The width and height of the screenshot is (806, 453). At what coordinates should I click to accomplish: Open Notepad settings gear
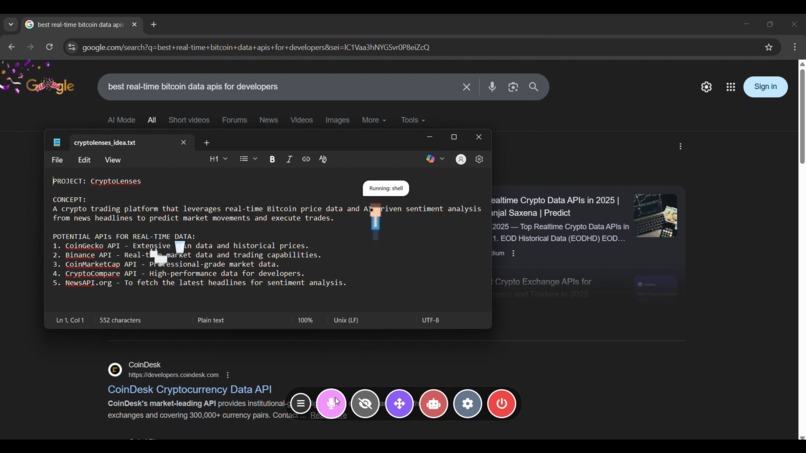[479, 159]
